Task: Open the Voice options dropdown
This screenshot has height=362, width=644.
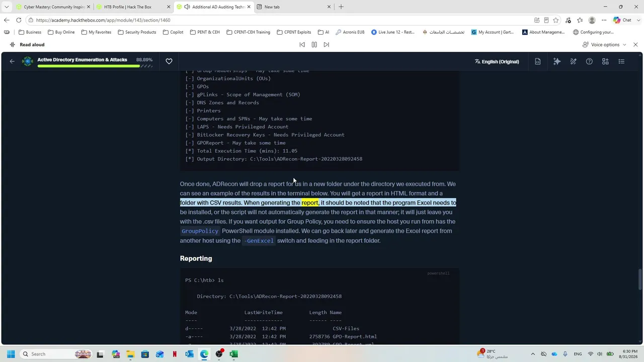Action: point(604,45)
